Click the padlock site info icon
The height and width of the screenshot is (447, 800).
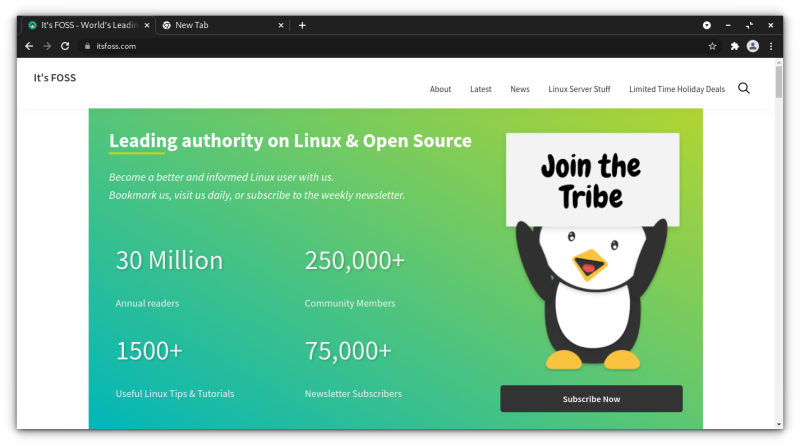[x=87, y=46]
